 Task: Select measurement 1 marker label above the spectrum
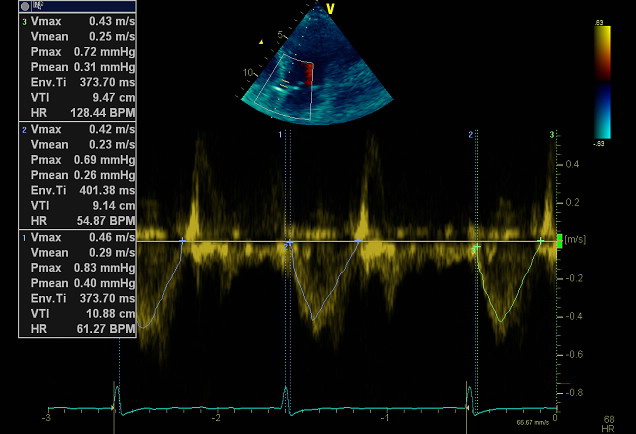pyautogui.click(x=281, y=134)
